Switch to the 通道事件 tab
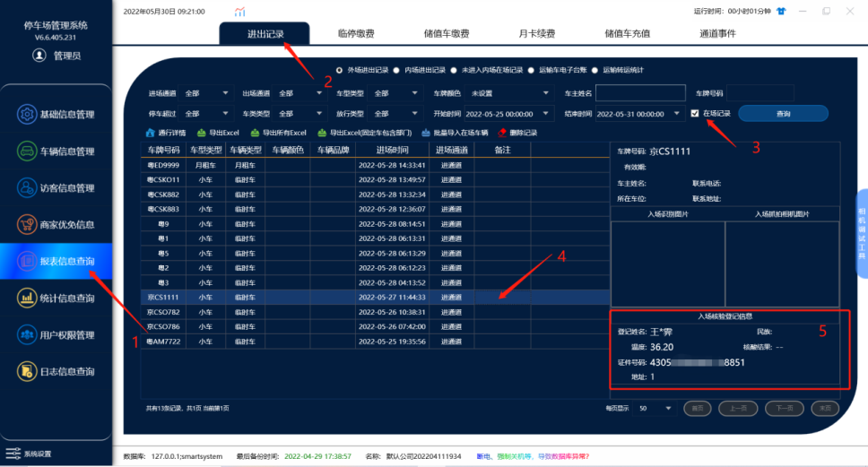This screenshot has height=467, width=868. point(717,34)
